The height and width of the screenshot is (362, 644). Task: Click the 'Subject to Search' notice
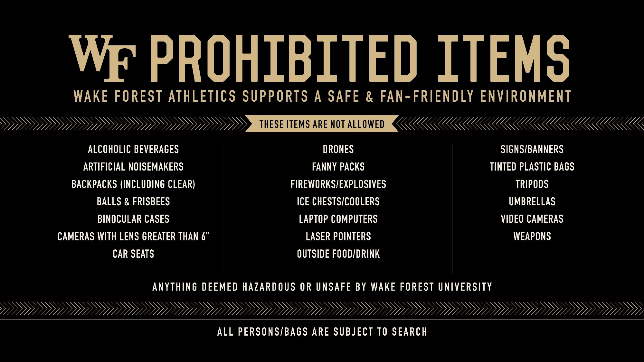click(322, 332)
